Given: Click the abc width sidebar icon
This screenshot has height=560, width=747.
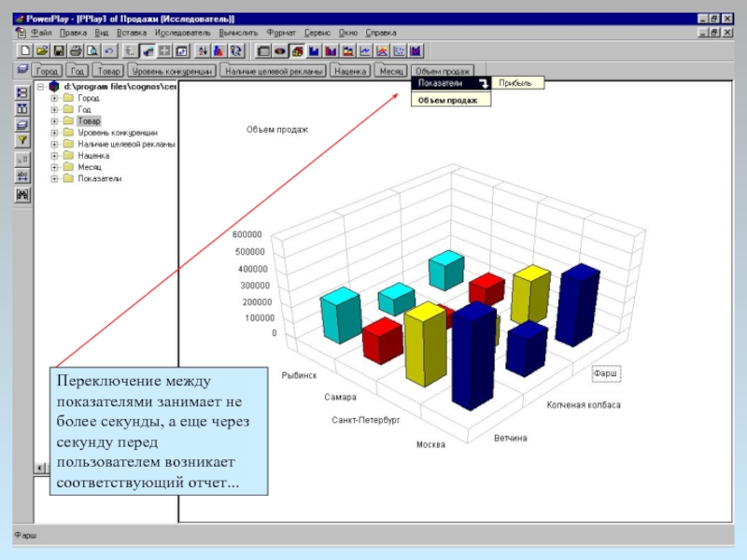Looking at the screenshot, I should point(21,176).
